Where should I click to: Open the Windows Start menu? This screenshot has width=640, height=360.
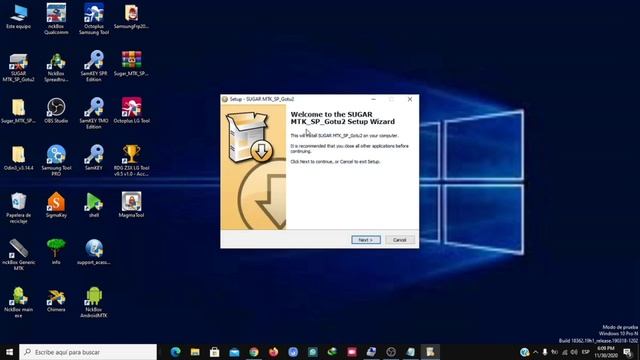click(x=9, y=352)
